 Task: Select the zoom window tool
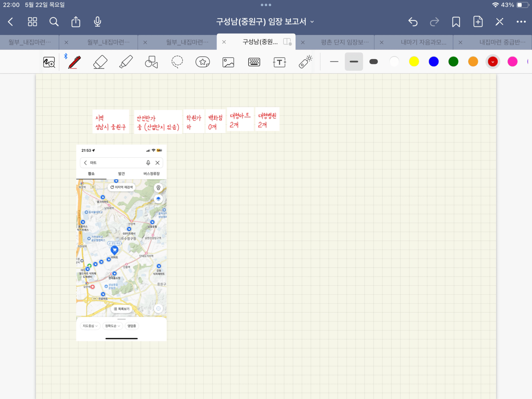pyautogui.click(x=49, y=62)
